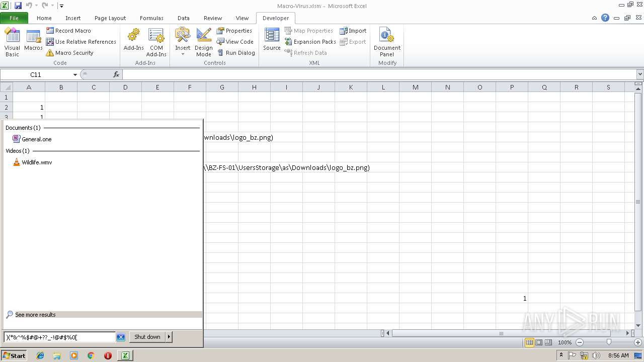Click the Start button

[14, 355]
